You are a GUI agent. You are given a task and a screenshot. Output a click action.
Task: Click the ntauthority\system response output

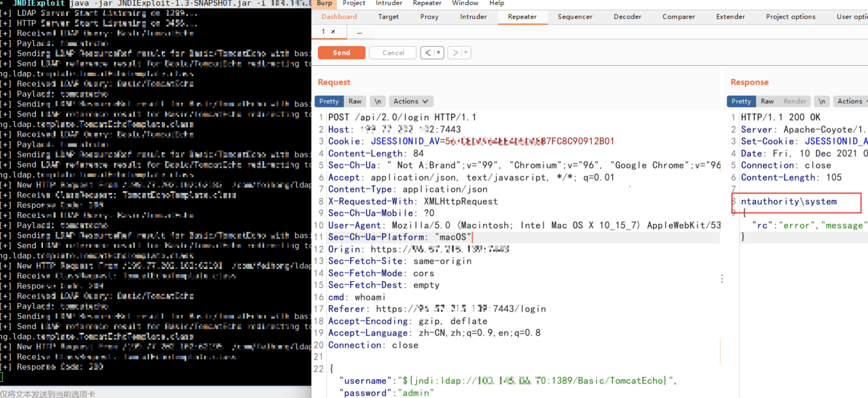[x=788, y=202]
